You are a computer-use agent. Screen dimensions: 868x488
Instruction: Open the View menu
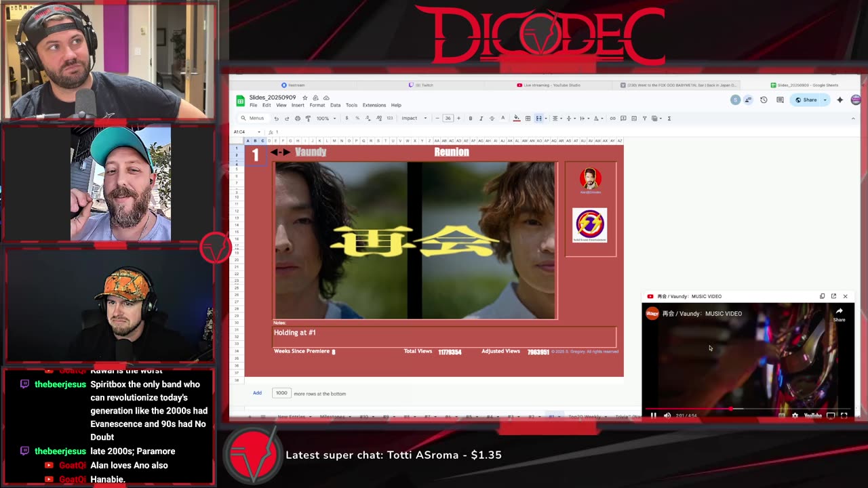coord(281,105)
